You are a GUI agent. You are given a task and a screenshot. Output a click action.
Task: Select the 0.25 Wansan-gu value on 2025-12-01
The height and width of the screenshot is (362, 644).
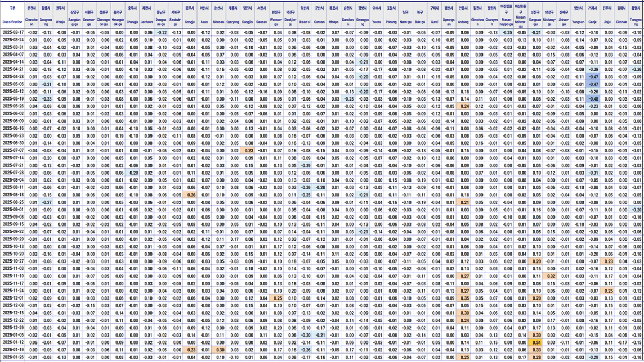[276, 298]
